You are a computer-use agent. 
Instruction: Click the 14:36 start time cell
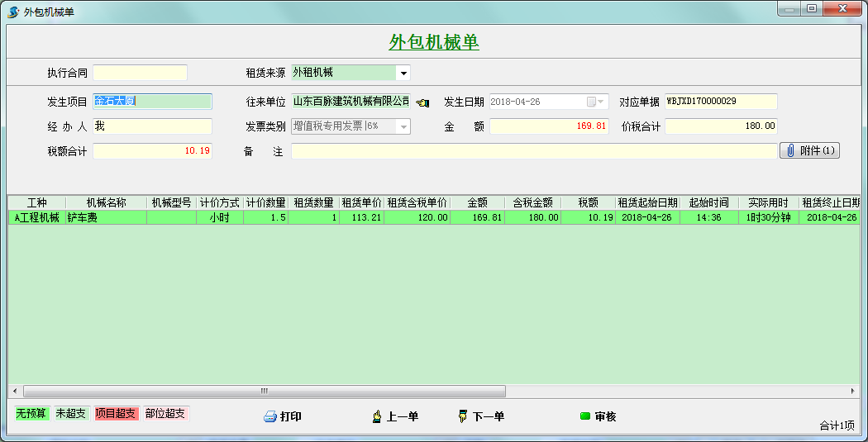[709, 217]
